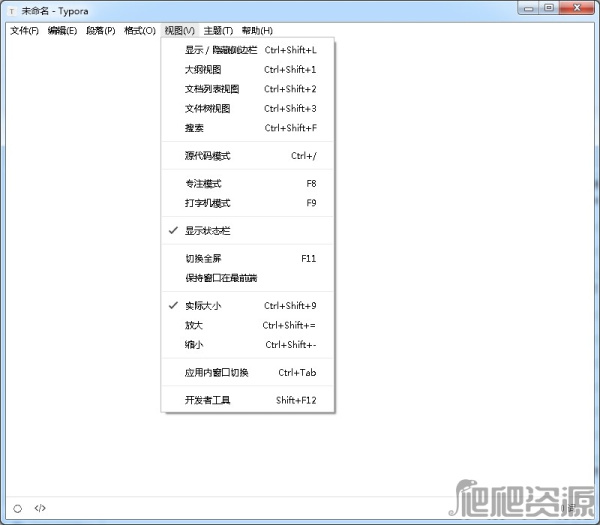This screenshot has width=600, height=525.
Task: Open 开发者工具 from View menu
Action: (x=207, y=400)
